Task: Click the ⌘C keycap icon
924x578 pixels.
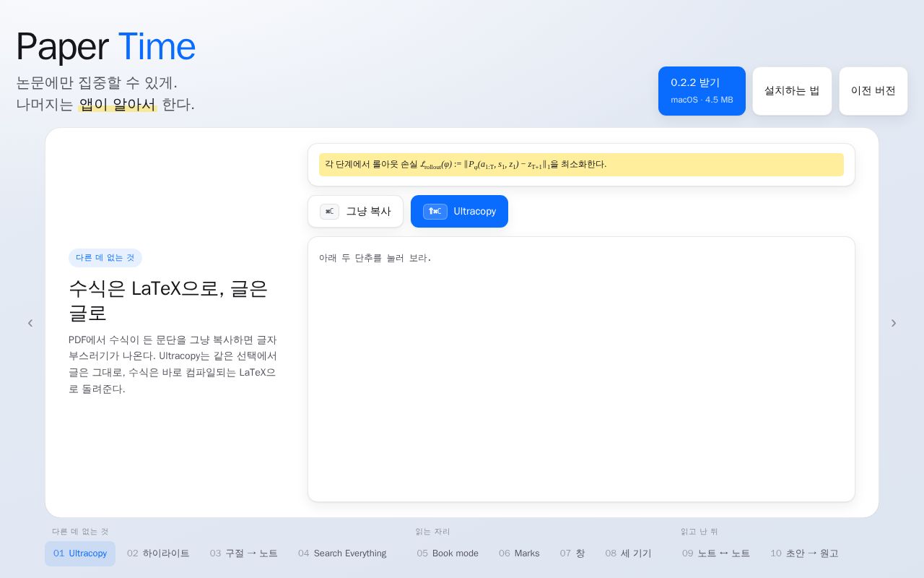Action: pyautogui.click(x=329, y=212)
